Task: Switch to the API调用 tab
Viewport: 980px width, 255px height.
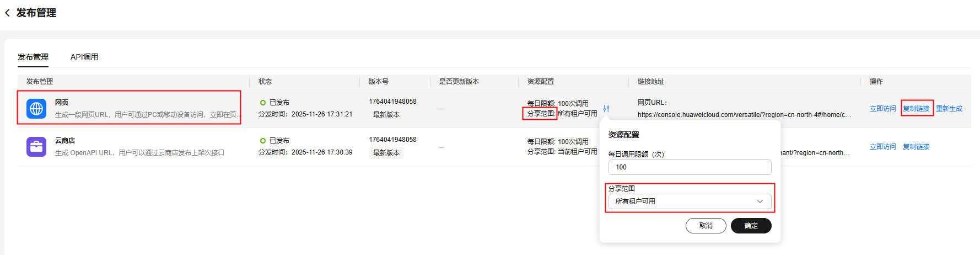Action: (84, 57)
